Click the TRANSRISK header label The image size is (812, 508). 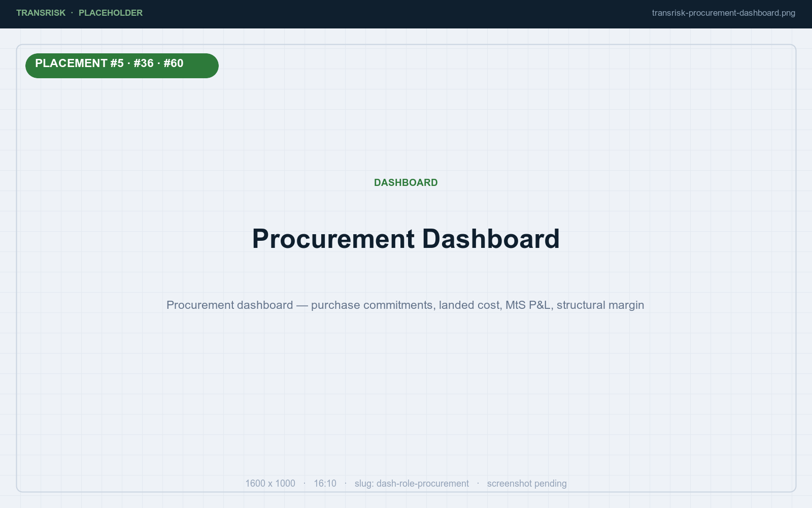41,13
